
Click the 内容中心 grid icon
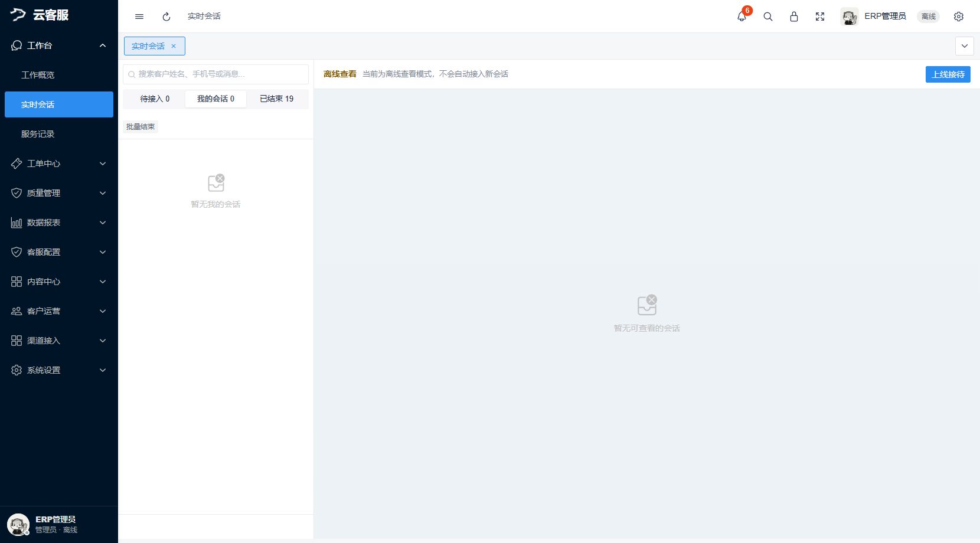click(17, 282)
